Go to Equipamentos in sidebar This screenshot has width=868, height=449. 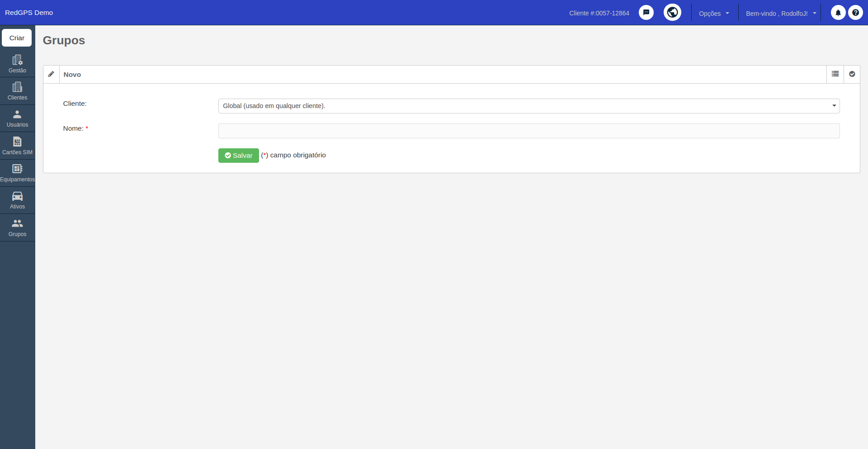(17, 173)
